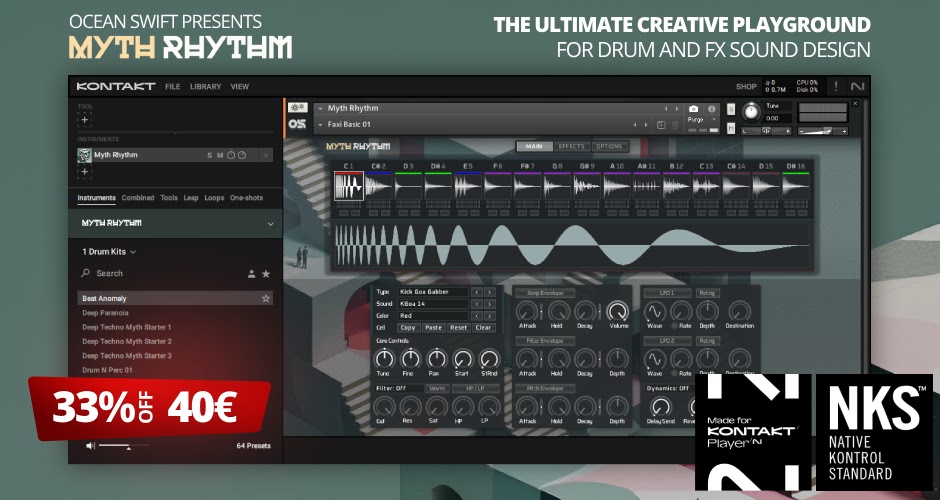This screenshot has width=940, height=500.
Task: Click the second round knob icon in the Myth Rhythm rack row
Action: click(242, 155)
